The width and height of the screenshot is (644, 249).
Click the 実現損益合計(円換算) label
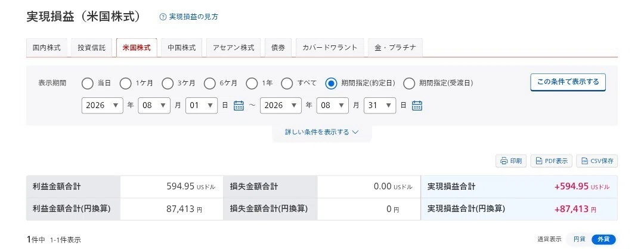coord(466,208)
